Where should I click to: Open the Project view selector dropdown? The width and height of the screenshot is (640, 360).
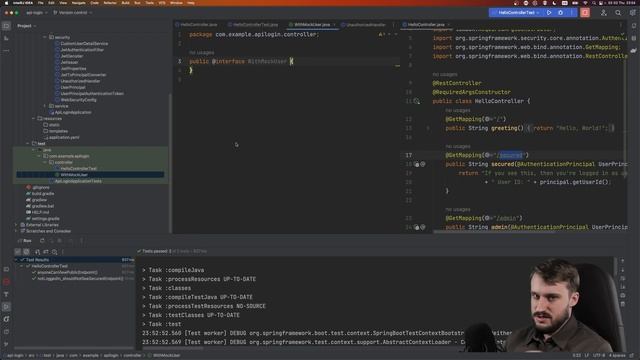tap(26, 26)
